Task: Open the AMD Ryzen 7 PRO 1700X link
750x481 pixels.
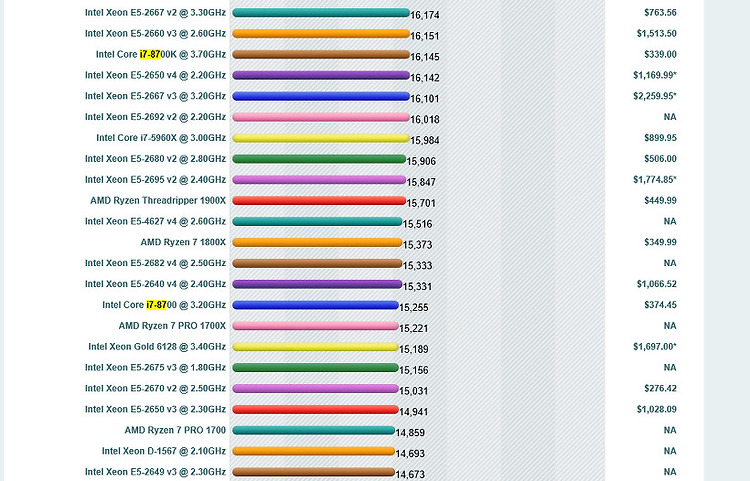Action: pos(172,326)
